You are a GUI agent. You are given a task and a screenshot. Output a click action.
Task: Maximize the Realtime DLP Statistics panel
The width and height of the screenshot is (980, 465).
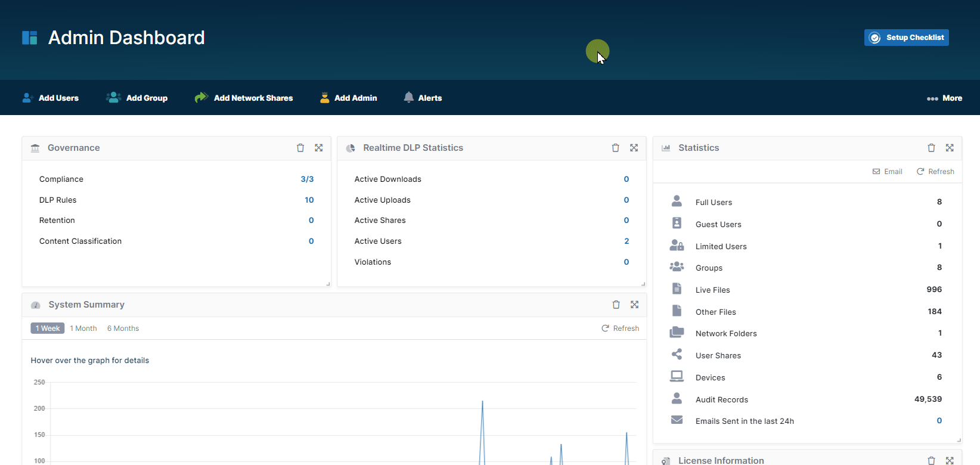click(634, 148)
